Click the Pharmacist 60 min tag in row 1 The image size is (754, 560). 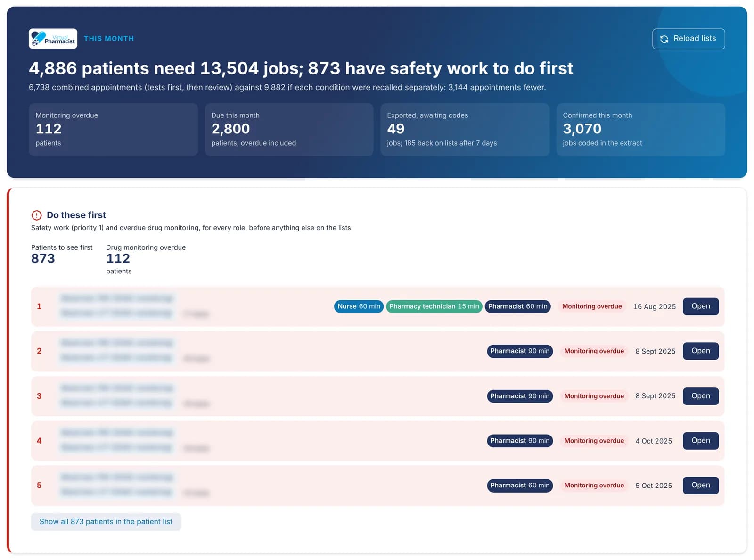pos(517,306)
